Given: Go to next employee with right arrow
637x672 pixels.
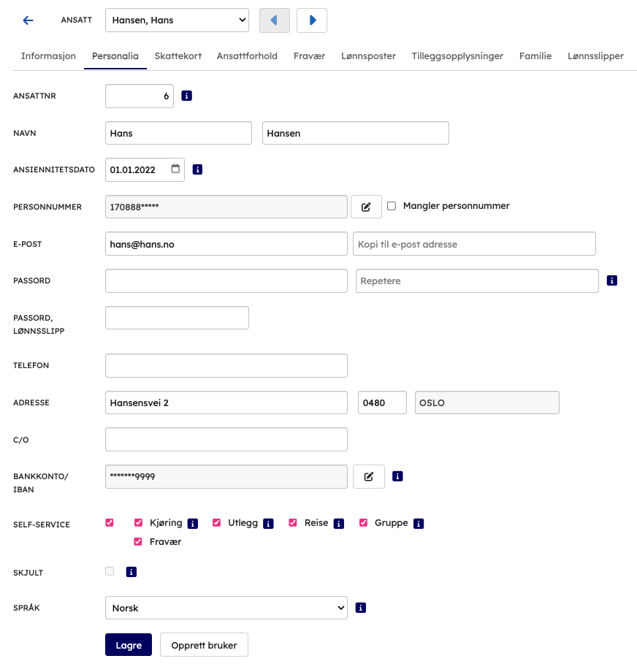Looking at the screenshot, I should coord(312,20).
